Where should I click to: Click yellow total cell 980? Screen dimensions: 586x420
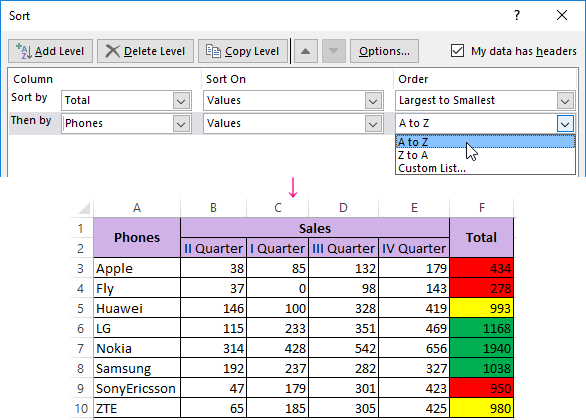click(x=481, y=408)
